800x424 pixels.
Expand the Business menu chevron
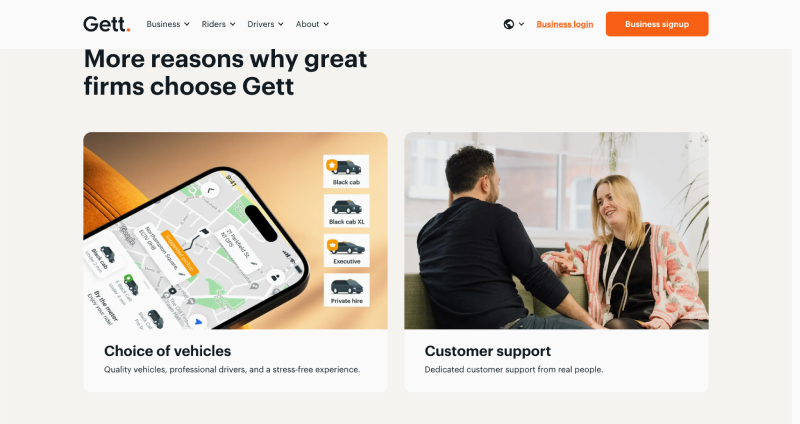click(x=187, y=24)
